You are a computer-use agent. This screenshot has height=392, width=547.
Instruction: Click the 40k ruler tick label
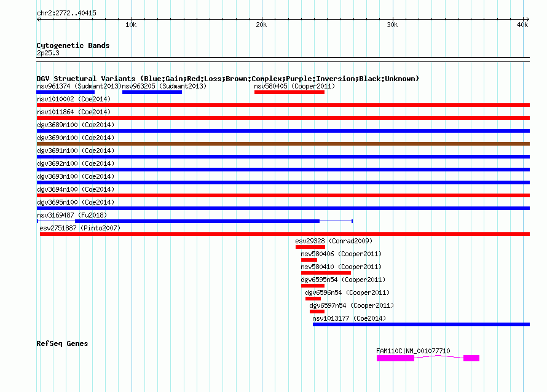[x=523, y=25]
